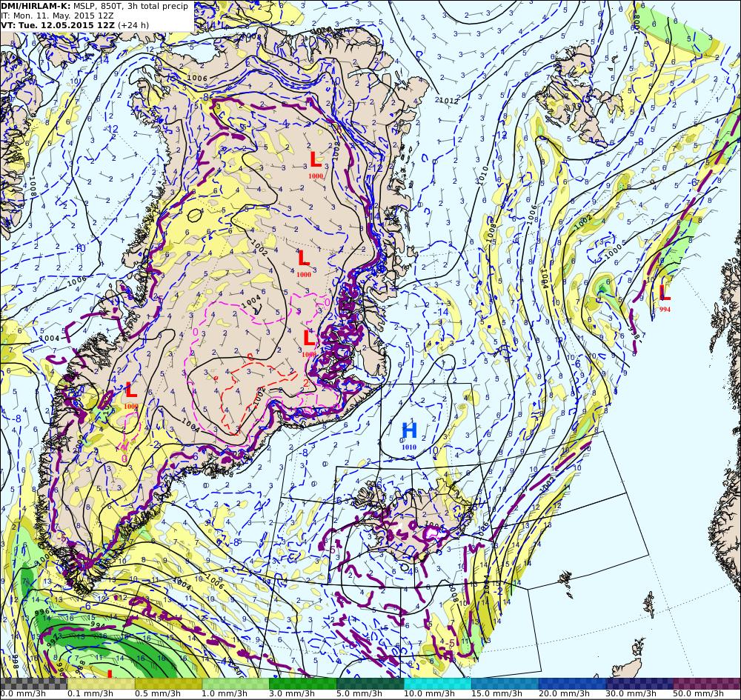Select the 3.0 mm/3h green swatch
Screen dimensions: 741x700
coord(303,684)
